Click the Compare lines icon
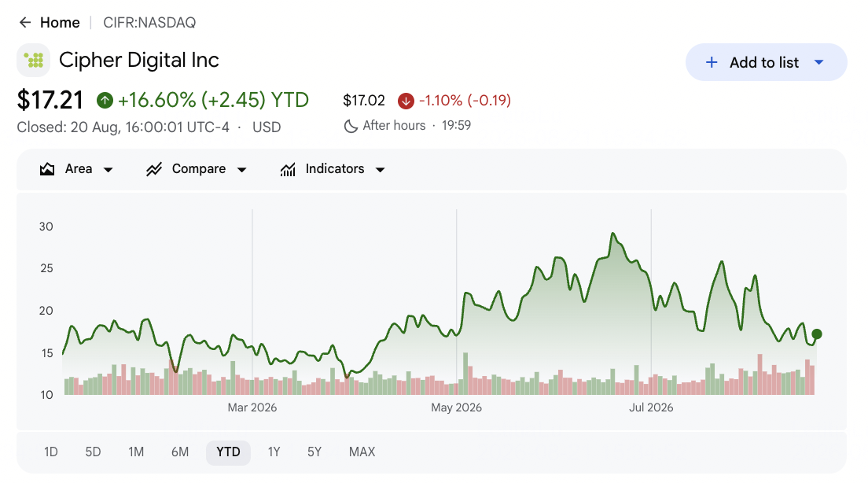 tap(154, 169)
